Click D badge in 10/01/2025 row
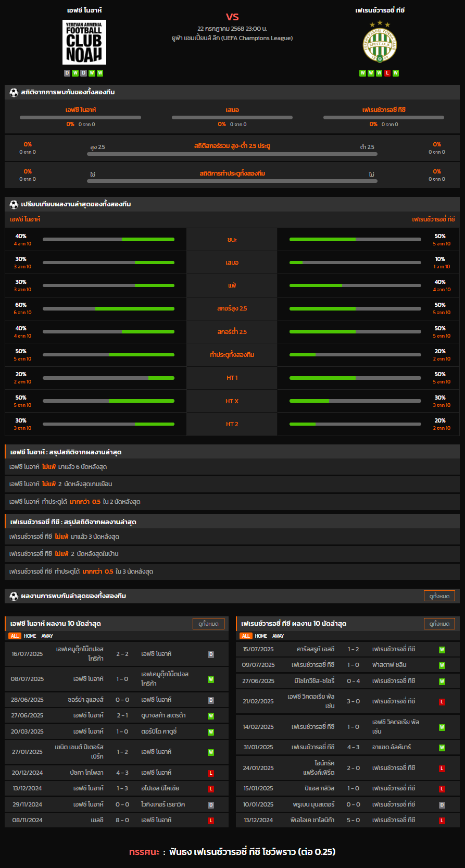This screenshot has width=465, height=868. (442, 805)
